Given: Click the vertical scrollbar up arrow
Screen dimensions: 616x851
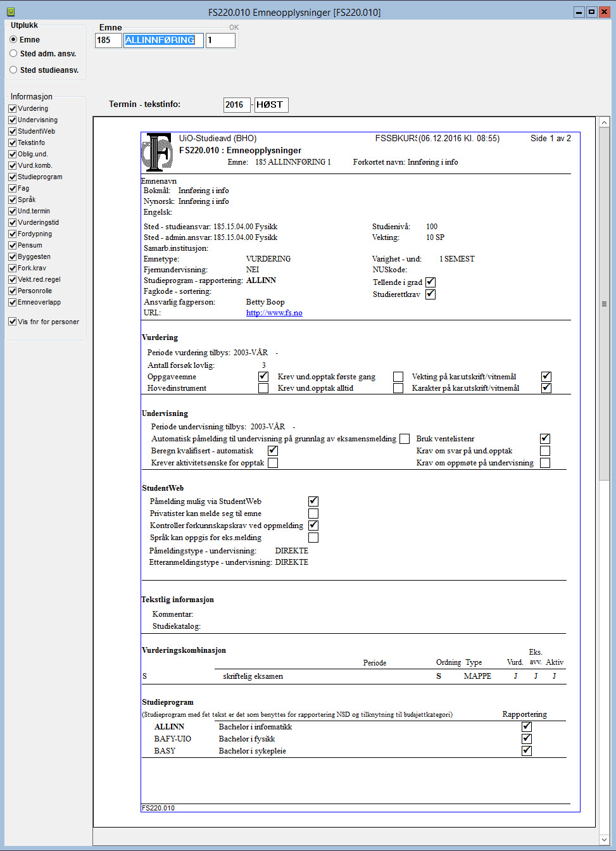Looking at the screenshot, I should 604,123.
